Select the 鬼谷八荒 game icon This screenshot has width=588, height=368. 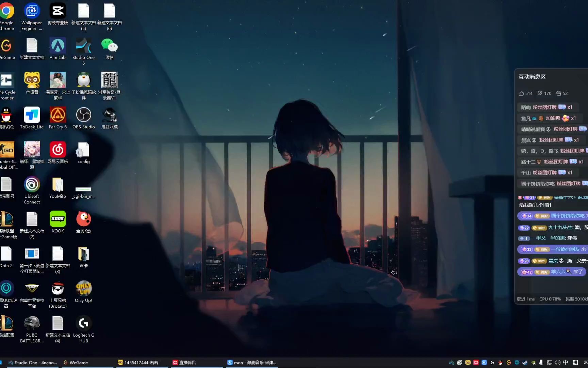109,118
